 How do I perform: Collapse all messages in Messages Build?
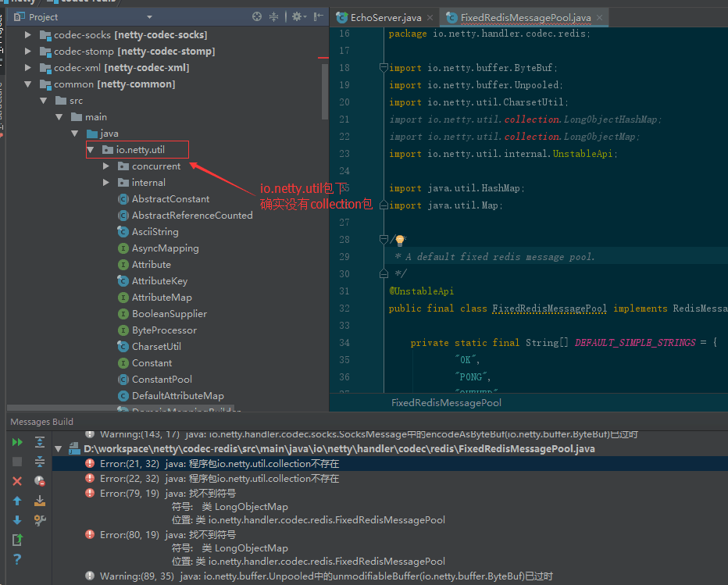coord(40,462)
